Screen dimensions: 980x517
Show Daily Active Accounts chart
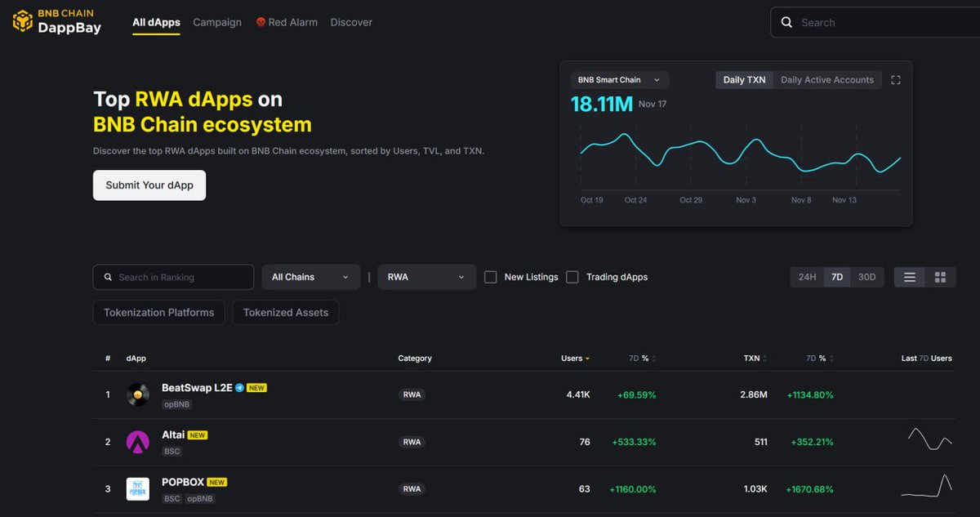pos(827,80)
